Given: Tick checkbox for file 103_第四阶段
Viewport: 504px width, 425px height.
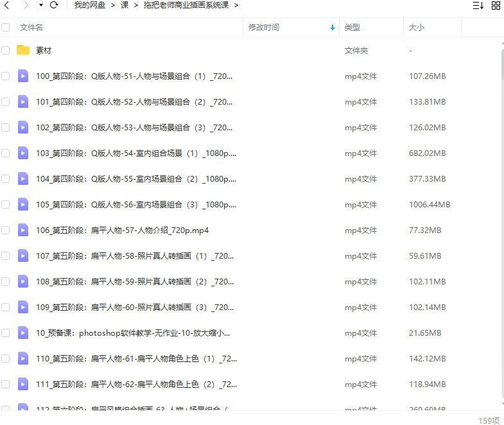Looking at the screenshot, I should (6, 153).
